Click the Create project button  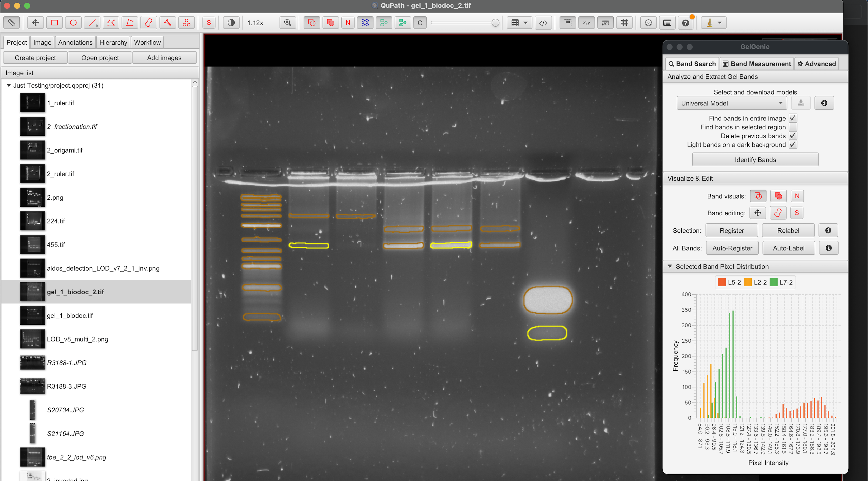35,58
